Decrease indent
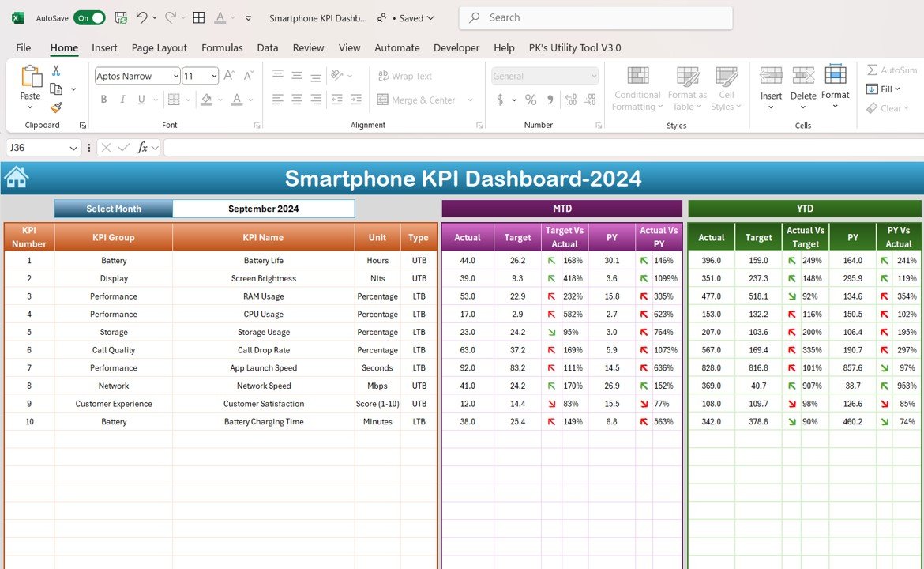Image resolution: width=924 pixels, height=569 pixels. click(x=337, y=100)
